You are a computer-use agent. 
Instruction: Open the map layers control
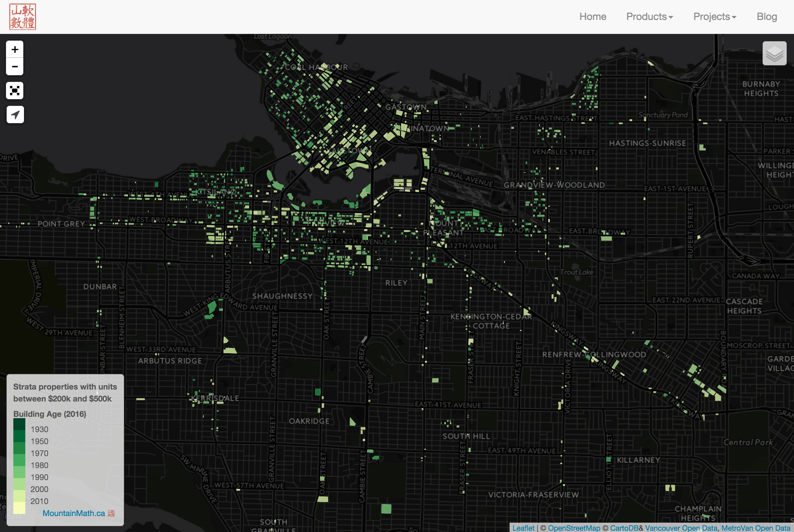(x=774, y=53)
